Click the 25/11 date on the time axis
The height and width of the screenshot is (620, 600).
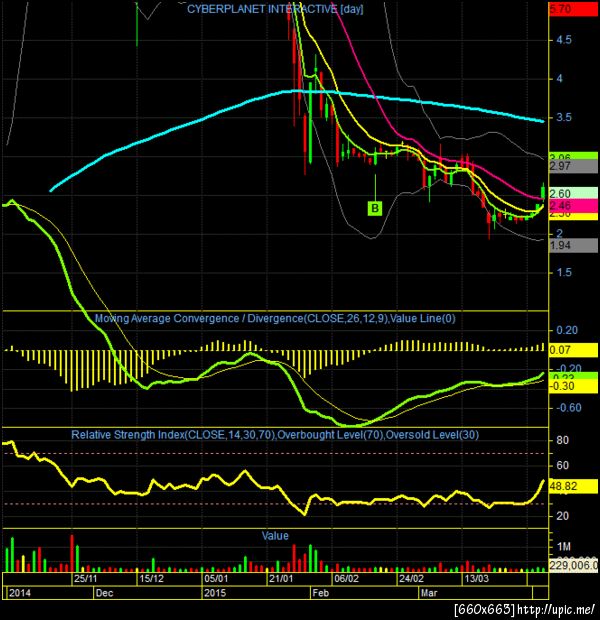click(x=85, y=579)
